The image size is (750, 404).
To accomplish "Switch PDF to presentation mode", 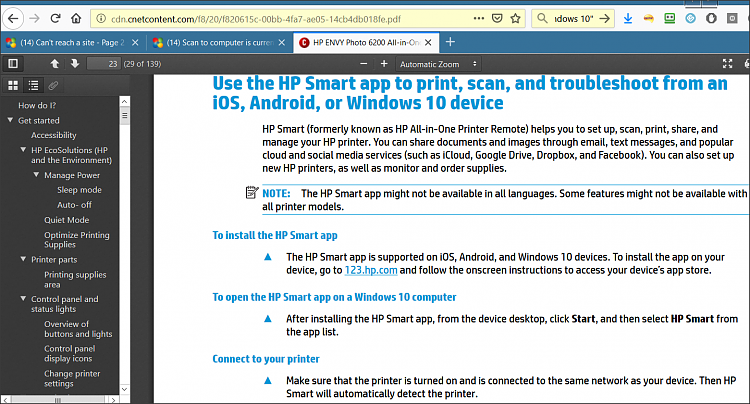I will click(x=728, y=64).
